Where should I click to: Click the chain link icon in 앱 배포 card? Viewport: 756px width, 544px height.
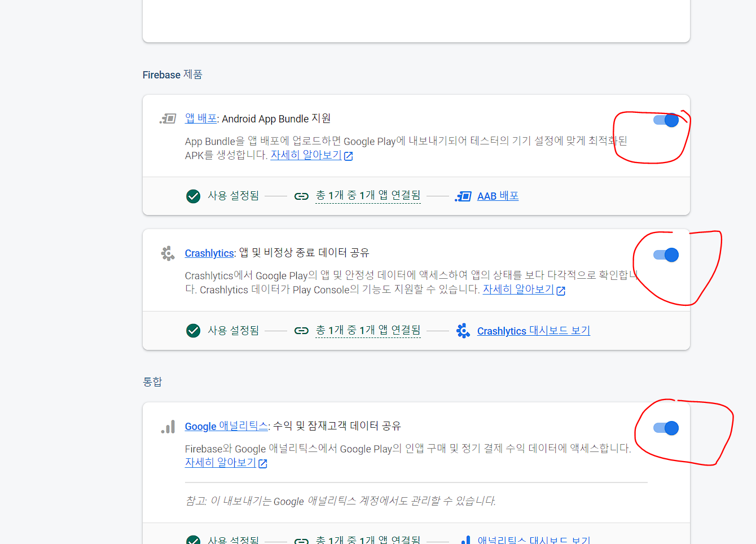(x=301, y=196)
